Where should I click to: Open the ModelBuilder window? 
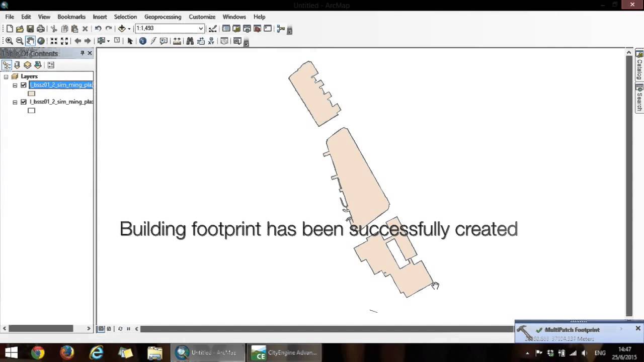point(281,29)
